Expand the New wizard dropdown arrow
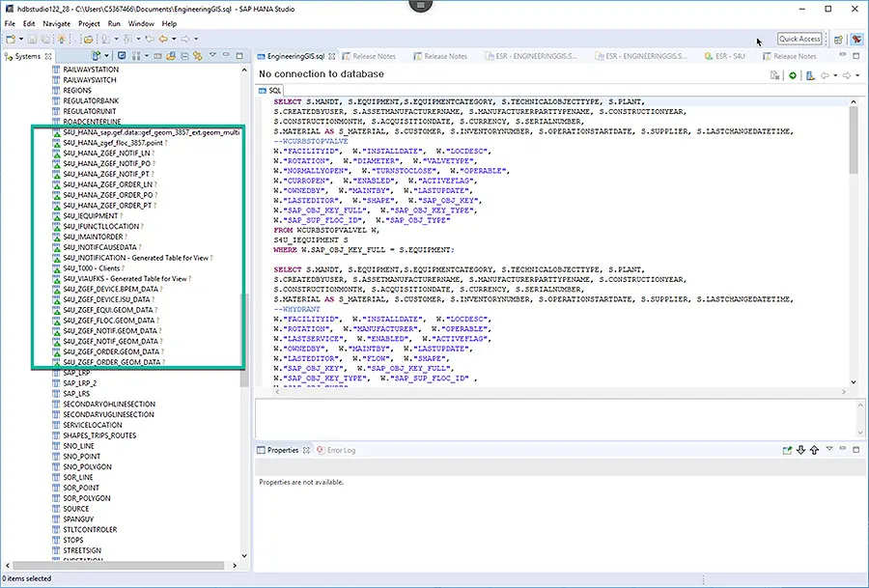Viewport: 869px width, 588px height. [20, 40]
